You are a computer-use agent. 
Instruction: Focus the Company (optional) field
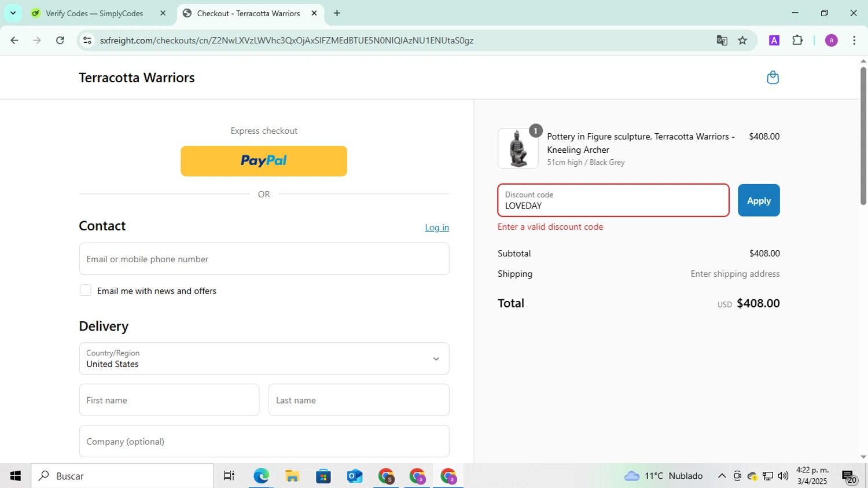click(x=264, y=441)
